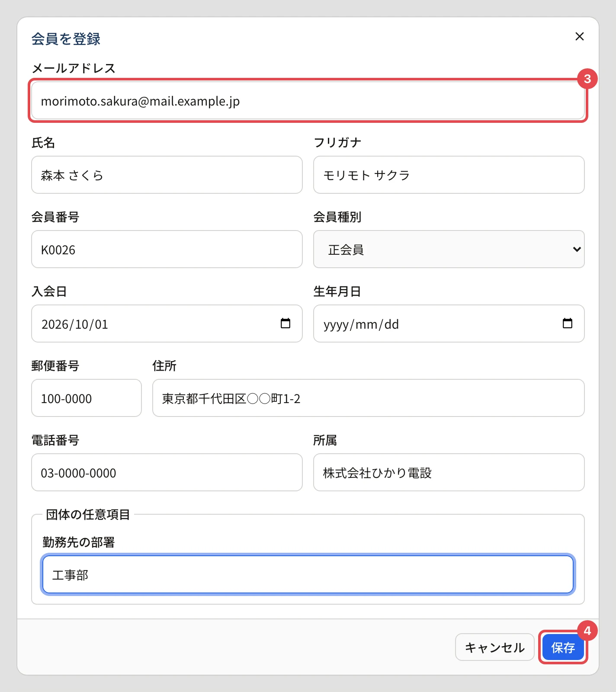616x692 pixels.
Task: Click the 入会日 date value 2026/10/01
Action: click(75, 324)
